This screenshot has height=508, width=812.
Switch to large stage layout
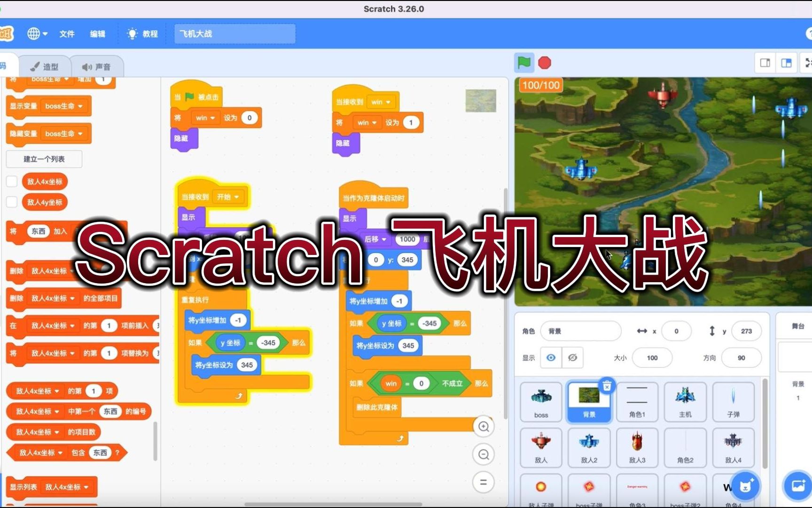(787, 63)
